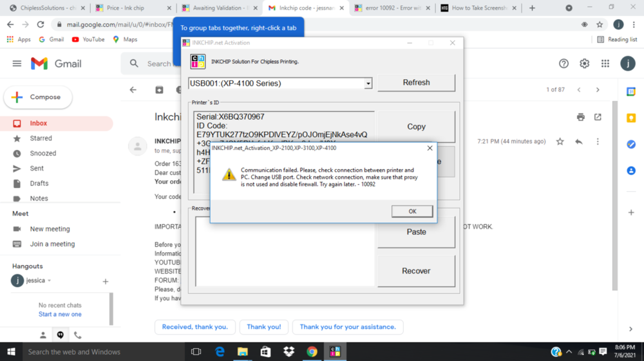Click Compose in Gmail

point(38,97)
